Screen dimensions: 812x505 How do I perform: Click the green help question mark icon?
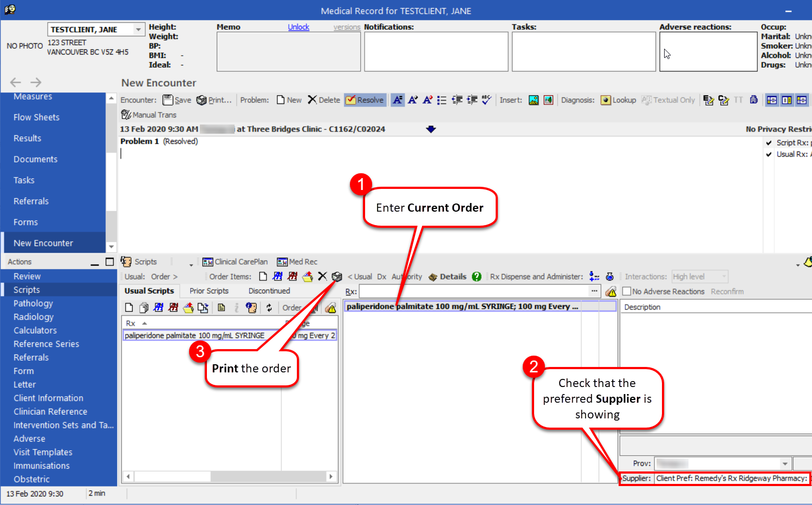click(x=477, y=277)
